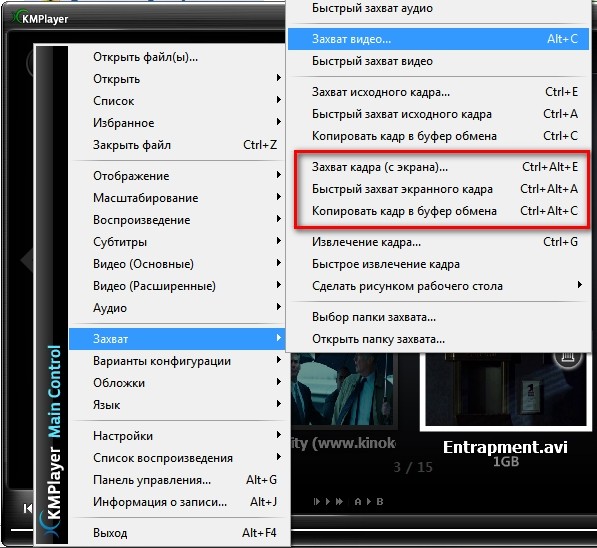Screen dimensions: 597x548
Task: Click the 3 / 15 counter text
Action: pyautogui.click(x=413, y=467)
